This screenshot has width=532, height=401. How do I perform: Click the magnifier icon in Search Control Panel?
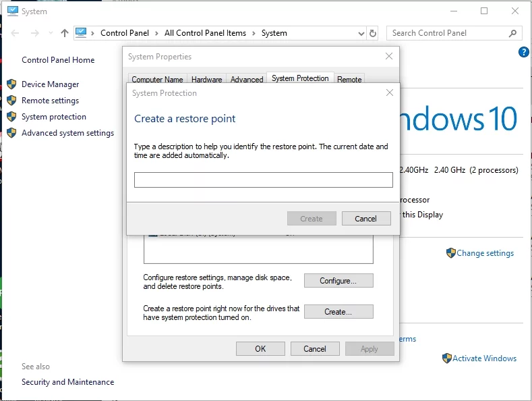513,33
